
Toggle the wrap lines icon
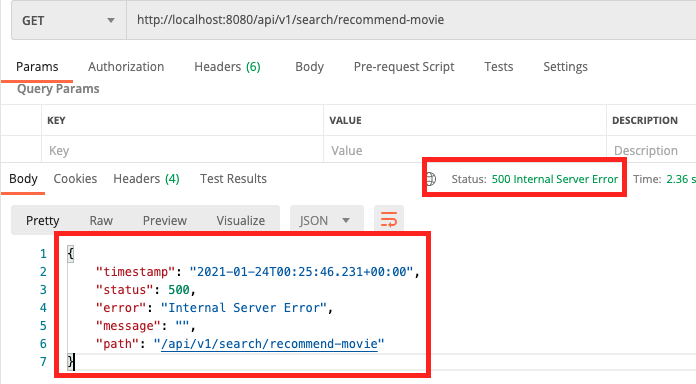pos(389,220)
